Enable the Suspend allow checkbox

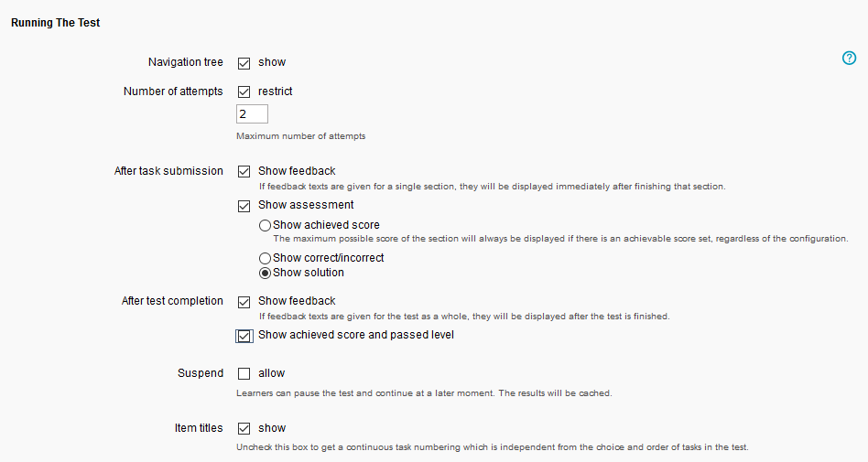(x=244, y=374)
